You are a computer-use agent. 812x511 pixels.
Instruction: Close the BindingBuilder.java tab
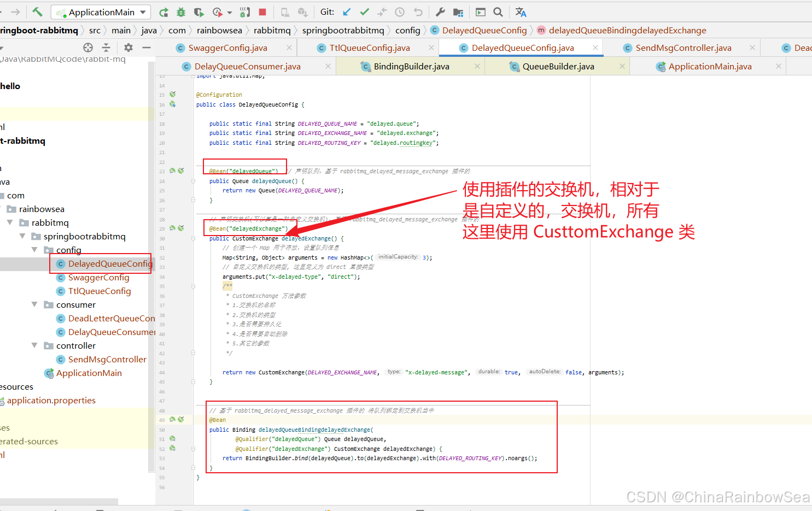(477, 66)
